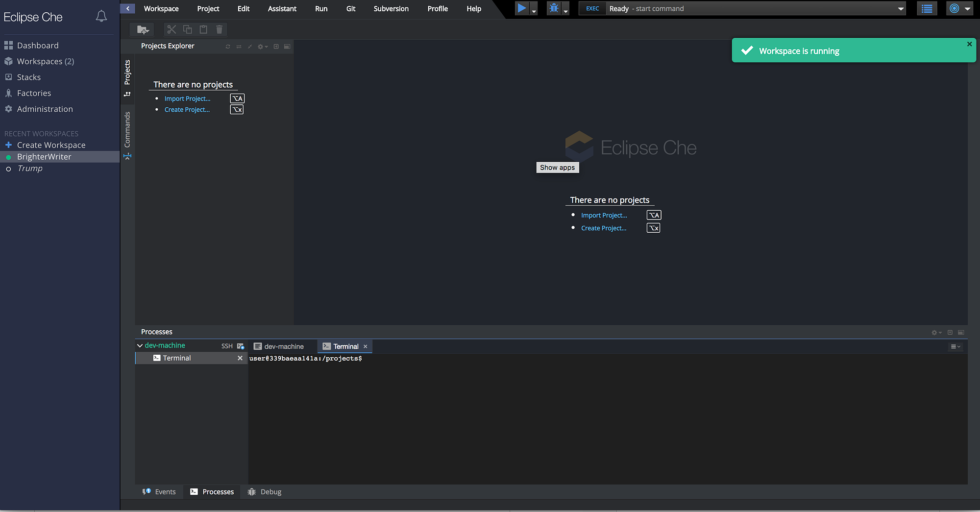Open the Workspace menu
The height and width of the screenshot is (512, 980).
pos(161,9)
